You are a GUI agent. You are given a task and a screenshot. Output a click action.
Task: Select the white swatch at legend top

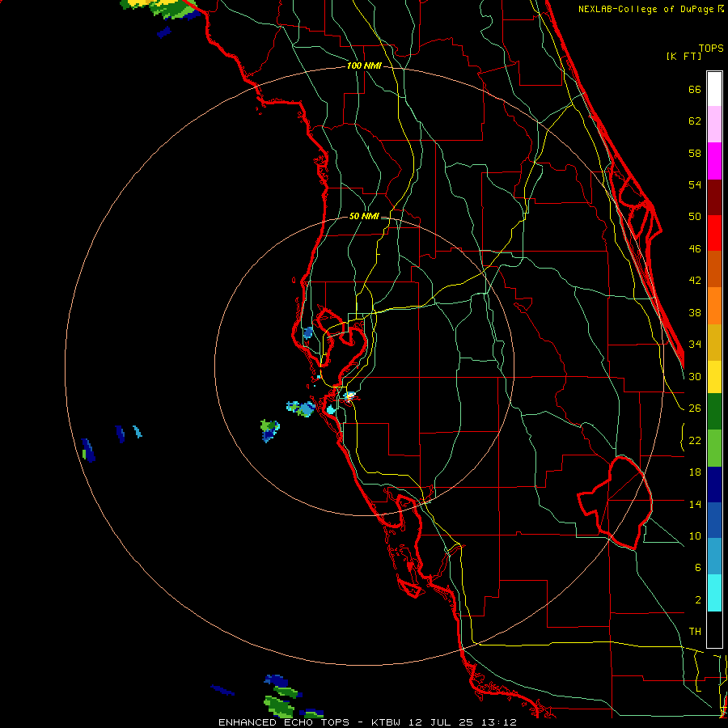pos(714,89)
